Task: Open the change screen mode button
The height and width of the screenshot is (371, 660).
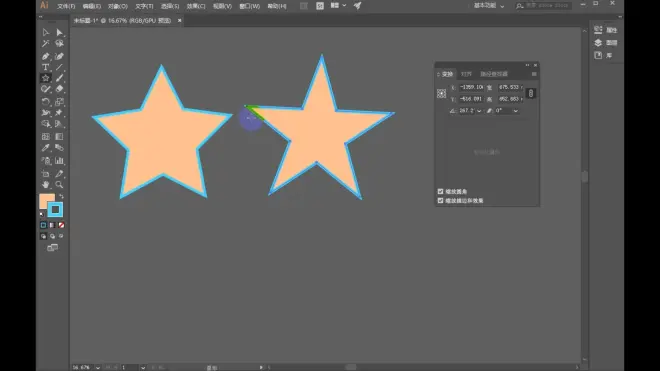Action: [53, 248]
